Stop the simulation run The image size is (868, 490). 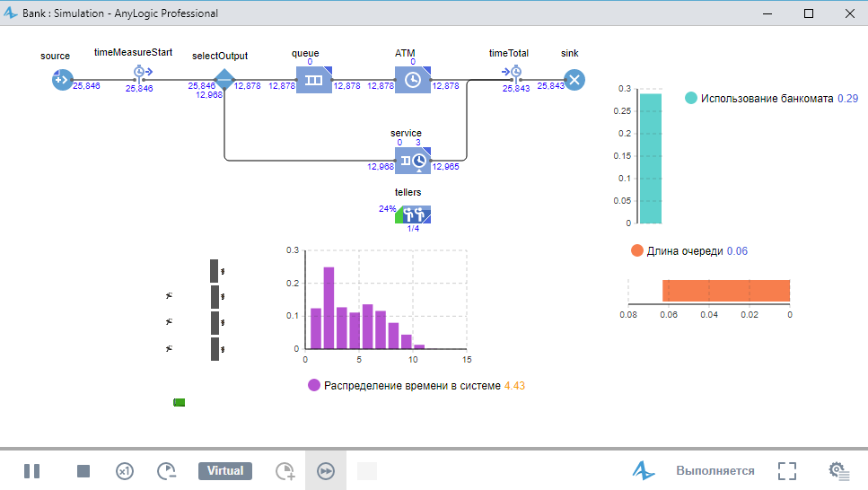click(x=83, y=471)
